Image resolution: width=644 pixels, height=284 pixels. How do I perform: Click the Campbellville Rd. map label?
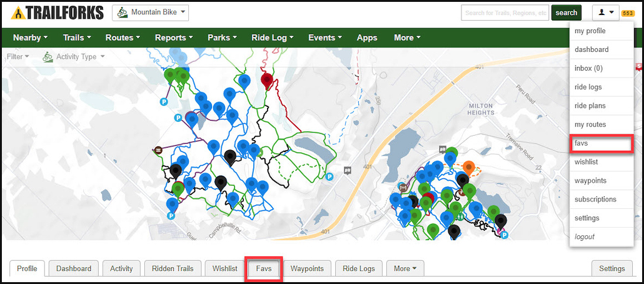pyautogui.click(x=225, y=231)
